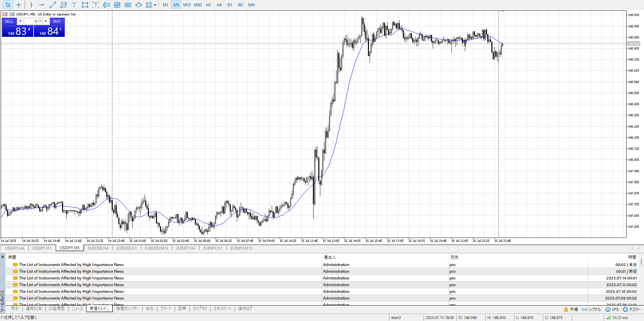Open the indicators list icon
The image size is (644, 321).
[x=117, y=5]
